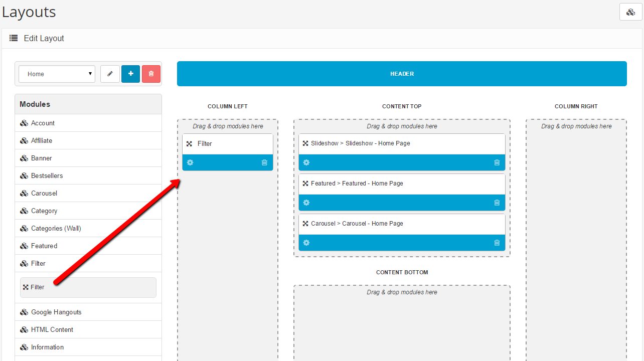This screenshot has height=361, width=644.
Task: Click the blue plus add layout button
Action: (130, 74)
